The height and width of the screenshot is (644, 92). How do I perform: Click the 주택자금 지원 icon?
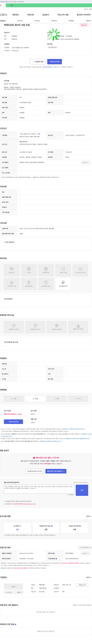[11, 284]
